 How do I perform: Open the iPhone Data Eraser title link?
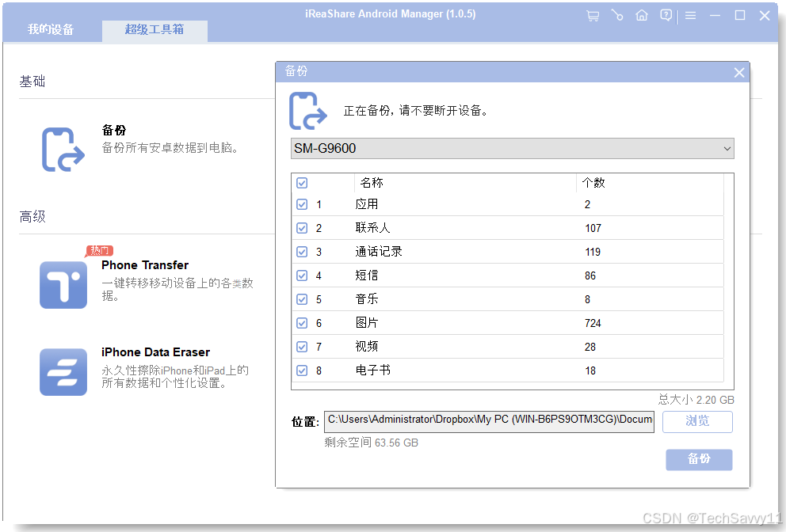pos(155,352)
